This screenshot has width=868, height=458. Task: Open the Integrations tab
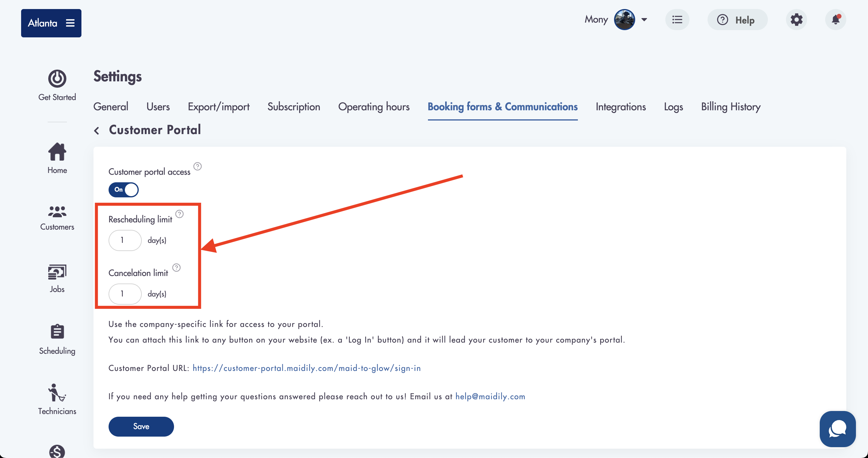pos(621,107)
